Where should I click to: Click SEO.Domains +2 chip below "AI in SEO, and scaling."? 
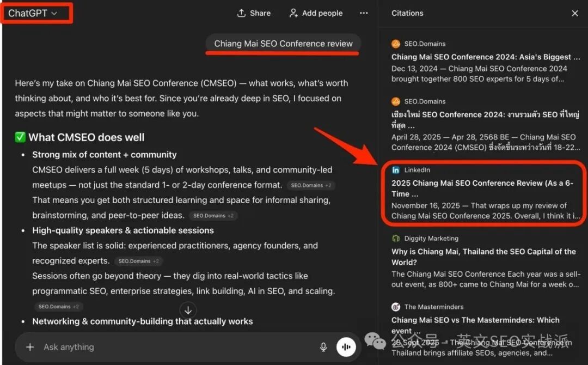(58, 307)
